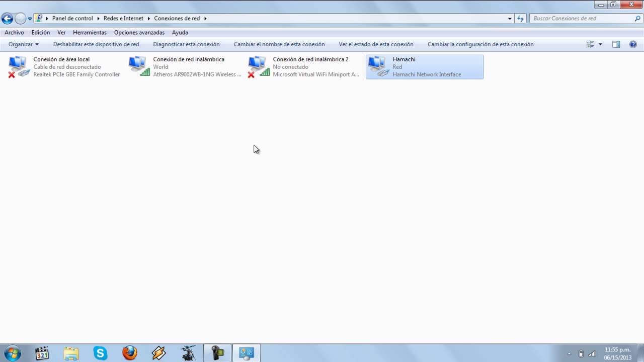Viewport: 644px width, 362px height.
Task: Open the camcorder recorder taskbar icon
Action: pyautogui.click(x=217, y=353)
